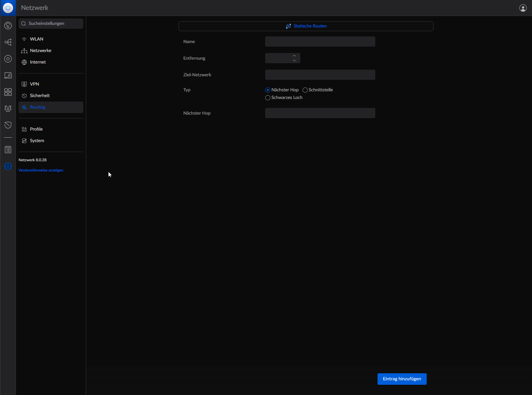Open the System Log list icon
The height and width of the screenshot is (395, 532).
point(8,149)
